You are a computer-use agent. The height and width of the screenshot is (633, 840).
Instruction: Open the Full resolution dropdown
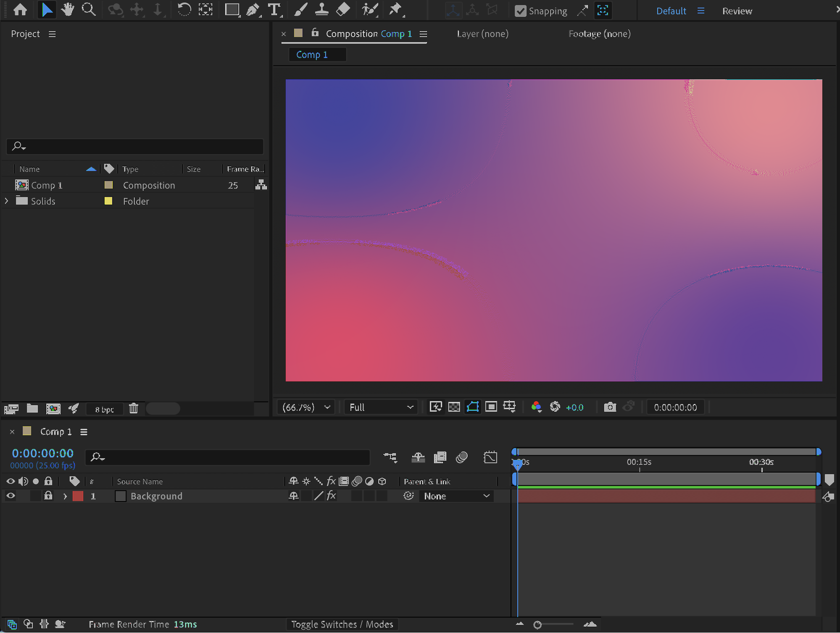coord(381,407)
